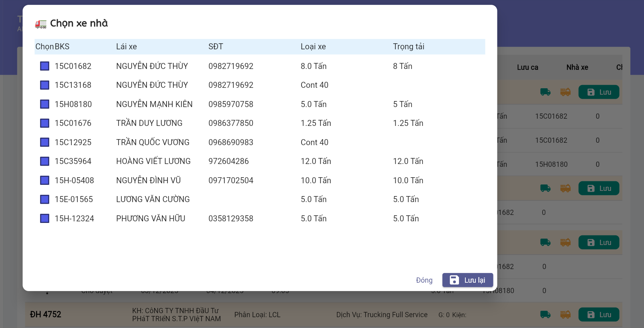Click driver name TRẦN QUỐC VƯƠNG
The width and height of the screenshot is (644, 328).
[x=153, y=142]
